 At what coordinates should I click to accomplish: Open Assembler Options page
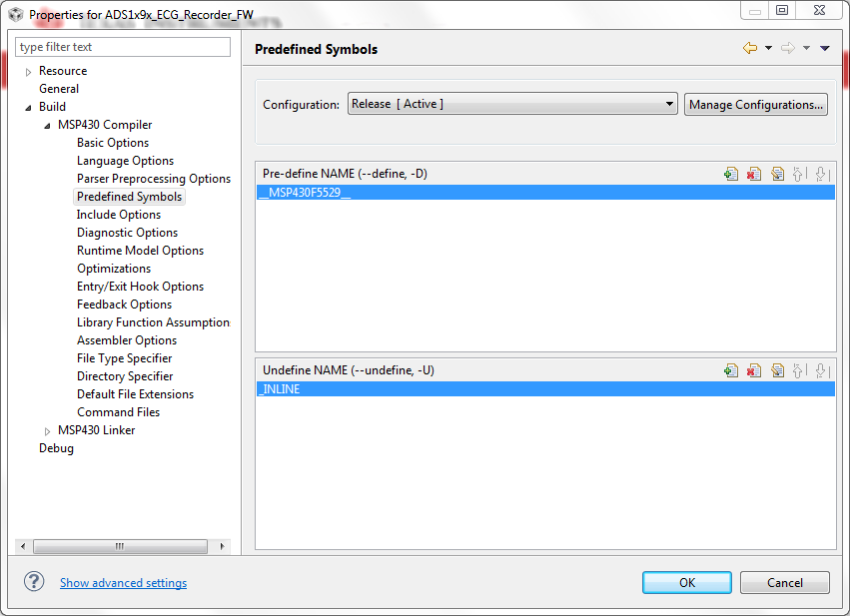coord(127,340)
